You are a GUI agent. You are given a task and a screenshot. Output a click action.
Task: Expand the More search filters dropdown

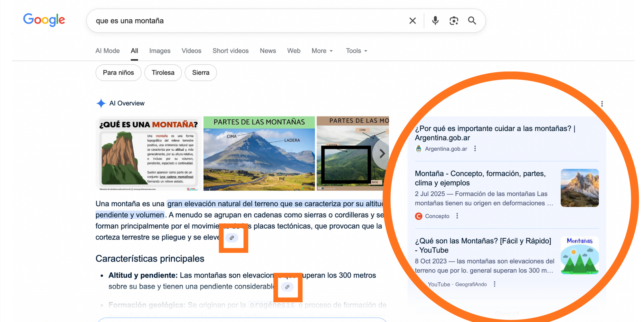(322, 51)
